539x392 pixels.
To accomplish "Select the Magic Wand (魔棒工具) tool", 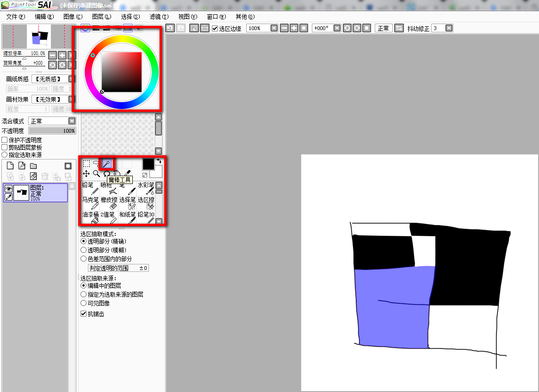I will click(107, 164).
